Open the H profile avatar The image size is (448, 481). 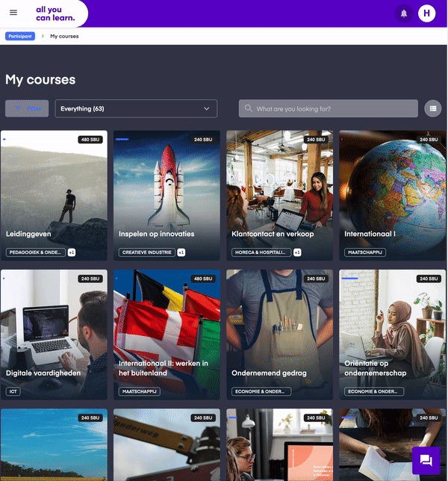click(x=426, y=13)
